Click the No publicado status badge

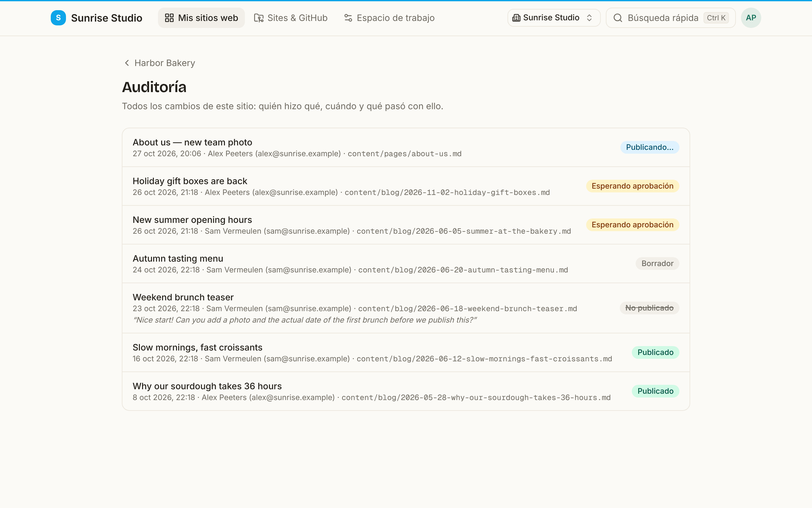(x=649, y=308)
